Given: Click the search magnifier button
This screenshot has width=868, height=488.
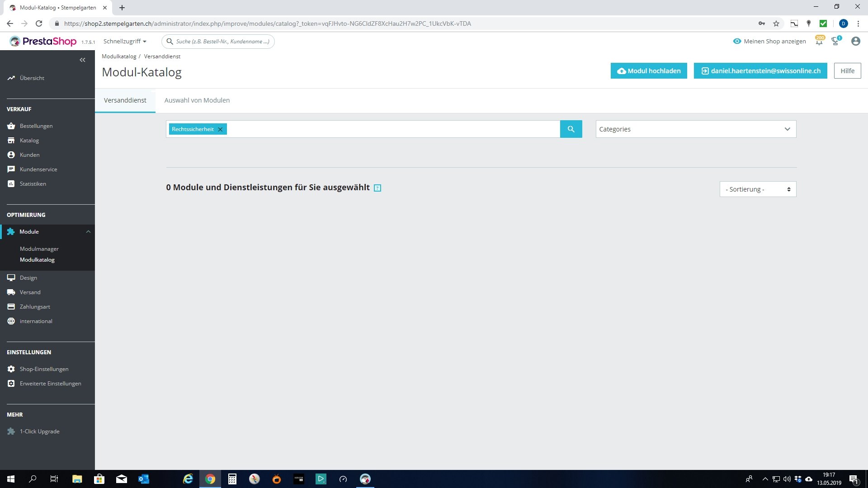Looking at the screenshot, I should click(x=571, y=129).
